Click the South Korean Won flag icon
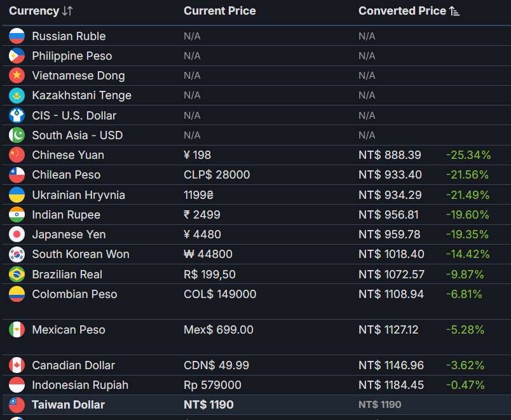The image size is (511, 420). (x=17, y=254)
